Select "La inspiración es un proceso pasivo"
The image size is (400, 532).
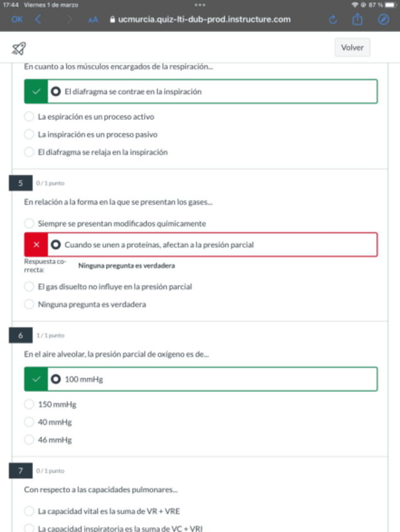pos(29,134)
